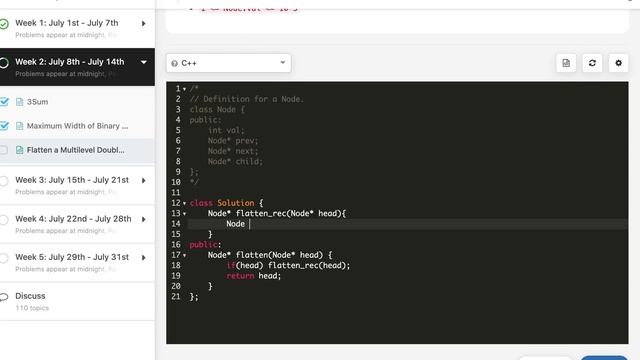Open the C++ language dropdown

pyautogui.click(x=229, y=63)
